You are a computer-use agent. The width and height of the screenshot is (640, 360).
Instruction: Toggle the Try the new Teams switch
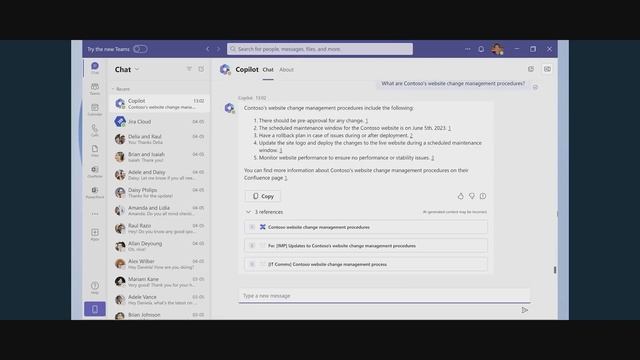140,49
